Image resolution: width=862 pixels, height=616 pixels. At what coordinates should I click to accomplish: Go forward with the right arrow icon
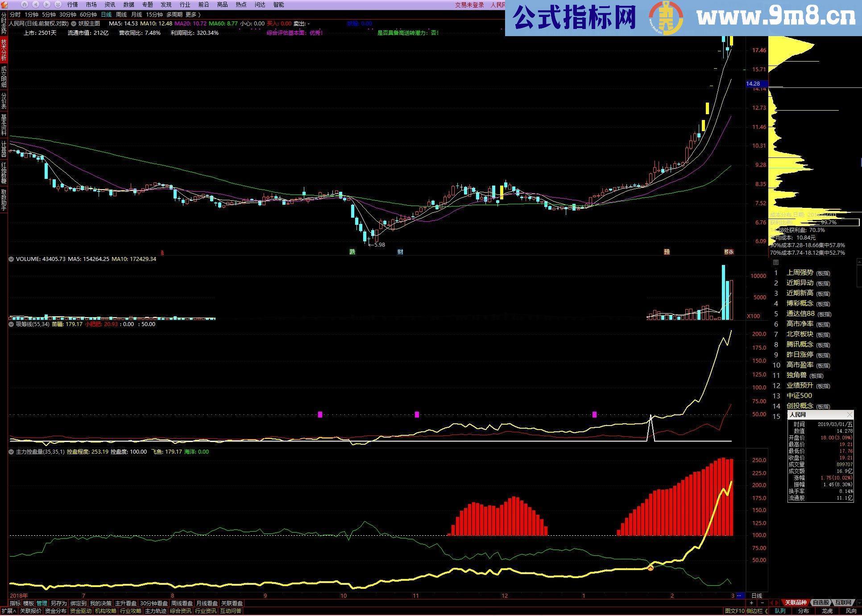pos(47,4)
